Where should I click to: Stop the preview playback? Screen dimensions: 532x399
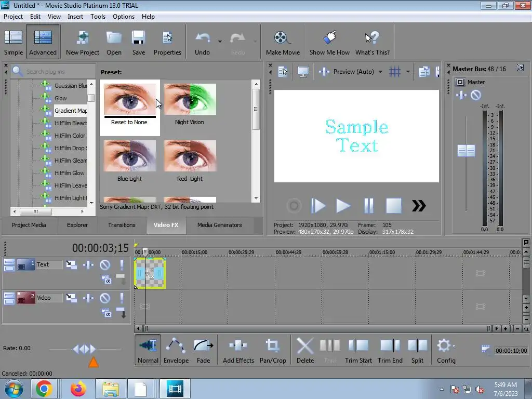(394, 206)
